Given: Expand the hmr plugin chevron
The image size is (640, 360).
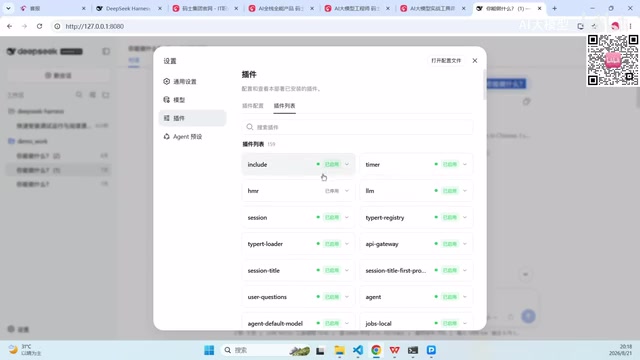Looking at the screenshot, I should point(347,191).
